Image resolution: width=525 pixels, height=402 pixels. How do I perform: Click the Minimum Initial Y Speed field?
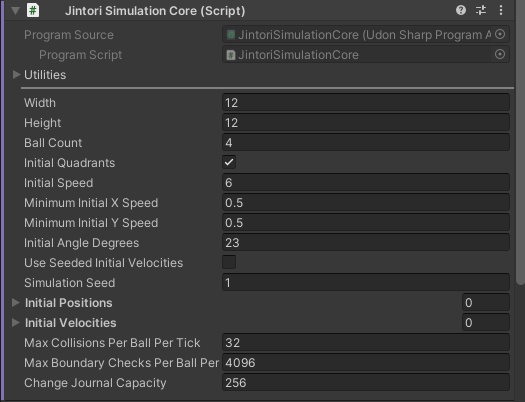(x=366, y=223)
